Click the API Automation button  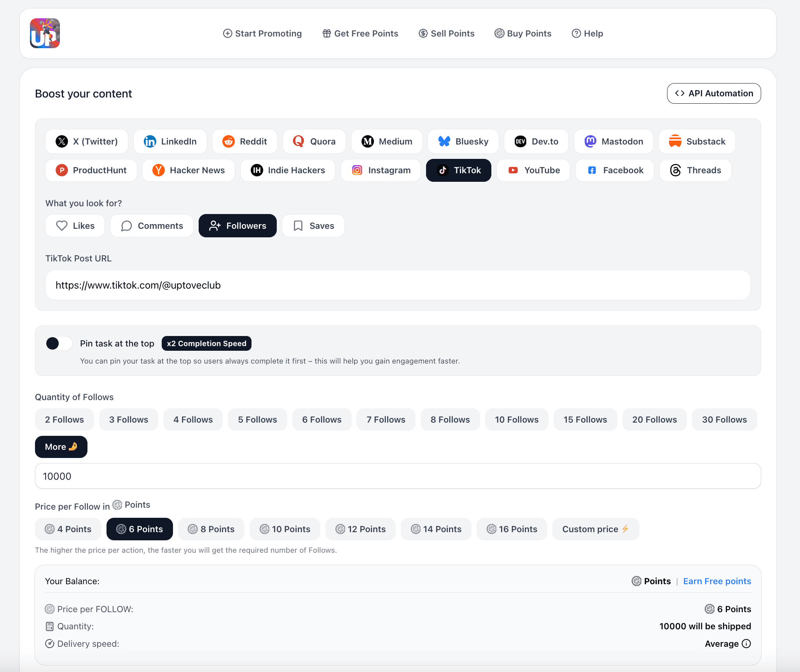tap(714, 93)
